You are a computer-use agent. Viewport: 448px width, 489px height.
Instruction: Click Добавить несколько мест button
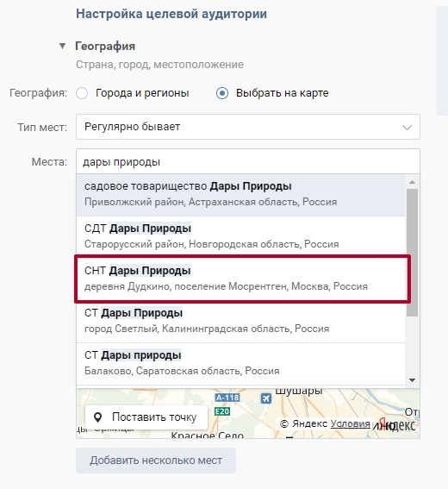tap(156, 461)
